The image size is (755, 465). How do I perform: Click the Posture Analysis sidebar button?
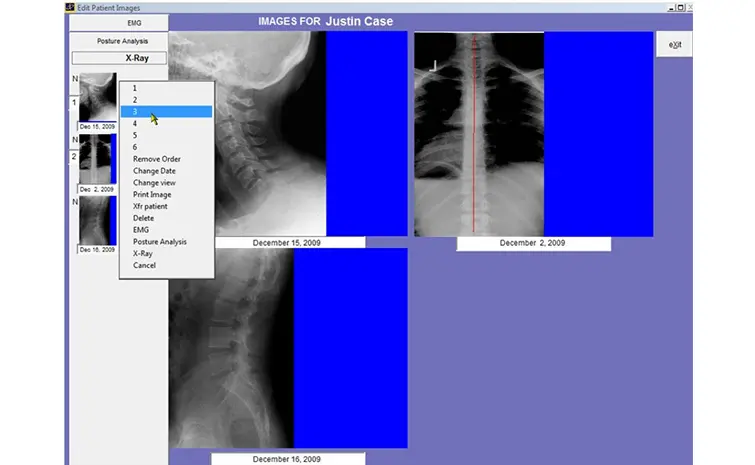[119, 41]
